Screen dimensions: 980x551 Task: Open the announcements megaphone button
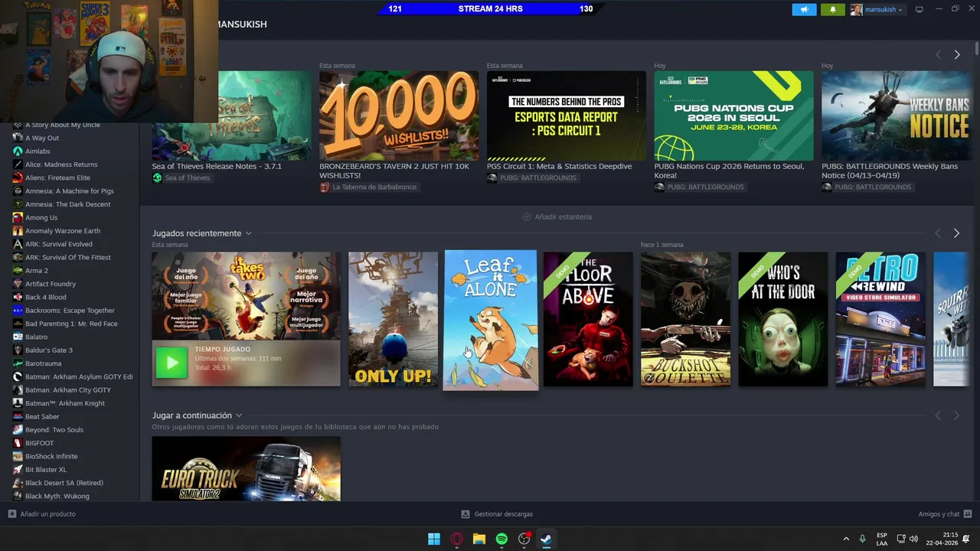pos(804,10)
